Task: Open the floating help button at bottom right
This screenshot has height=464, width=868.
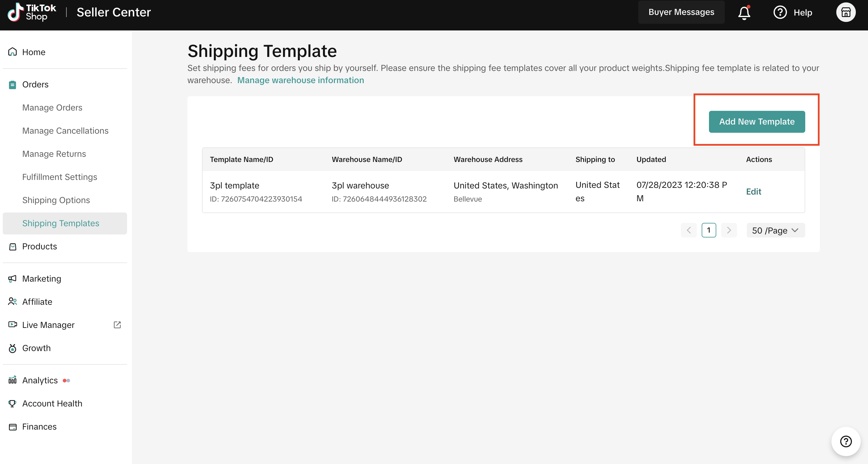Action: pos(845,441)
